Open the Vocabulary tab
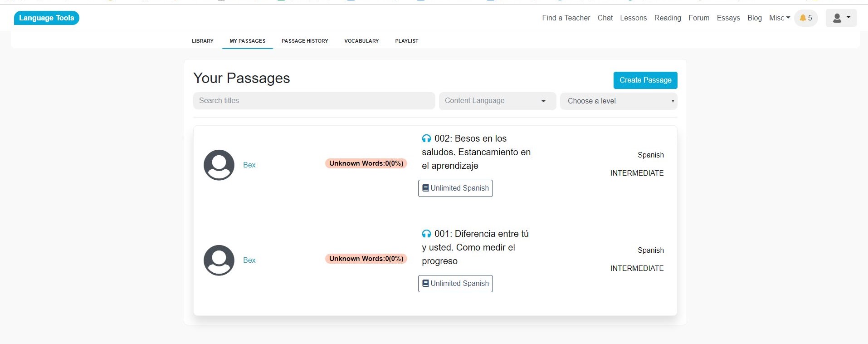This screenshot has height=344, width=868. click(361, 41)
